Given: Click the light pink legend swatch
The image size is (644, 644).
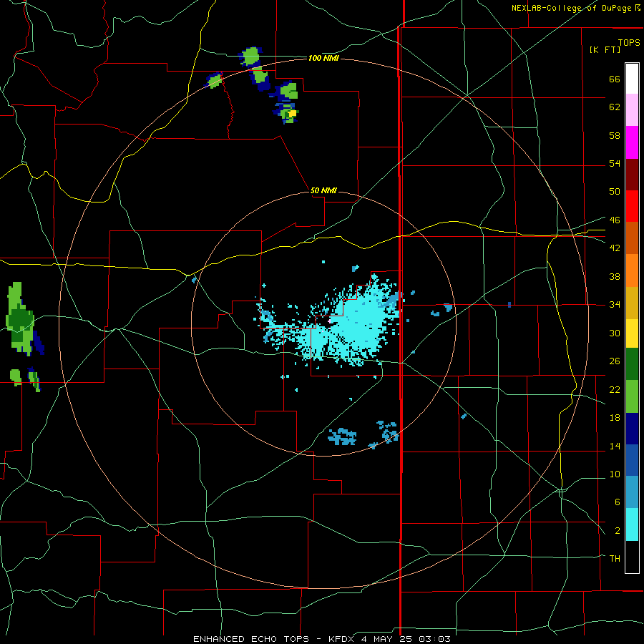Looking at the screenshot, I should [x=632, y=109].
